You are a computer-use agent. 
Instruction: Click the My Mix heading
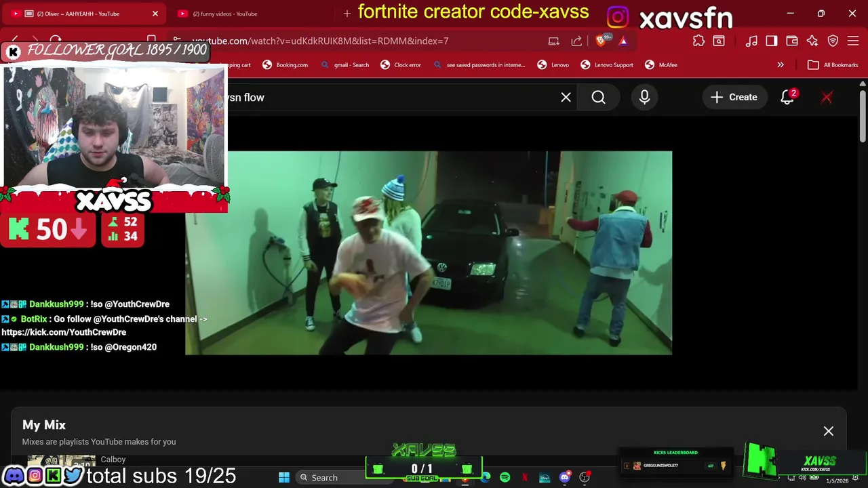point(44,425)
